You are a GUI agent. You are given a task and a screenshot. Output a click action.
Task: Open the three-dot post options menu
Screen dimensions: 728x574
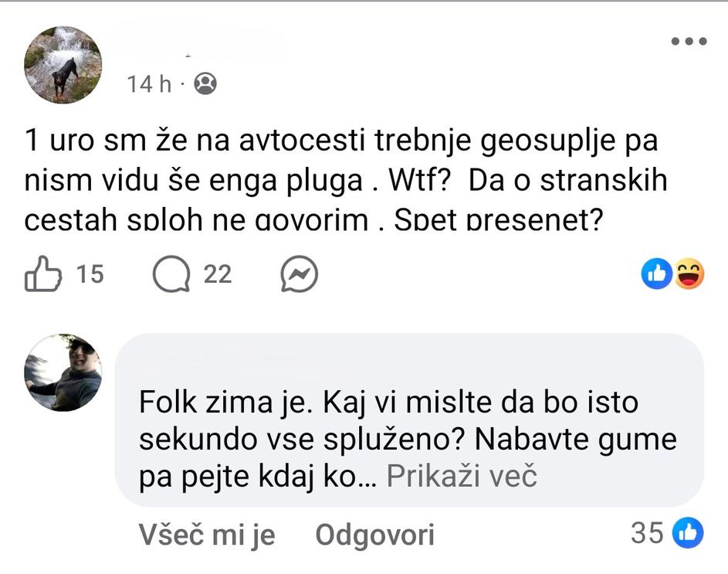(689, 42)
